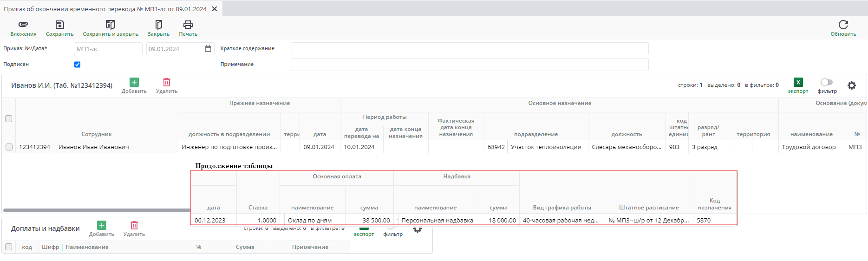This screenshot has width=868, height=261.
Task: Open the order date calendar picker
Action: coord(208,49)
